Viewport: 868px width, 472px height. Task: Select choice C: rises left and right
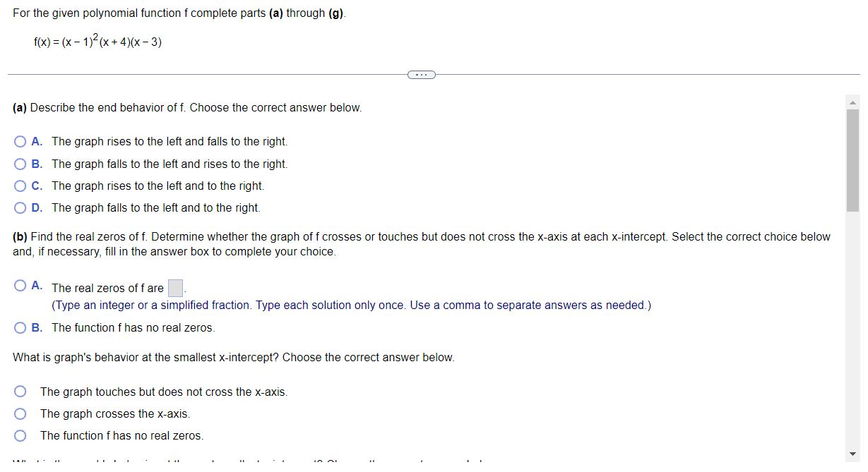(x=20, y=186)
